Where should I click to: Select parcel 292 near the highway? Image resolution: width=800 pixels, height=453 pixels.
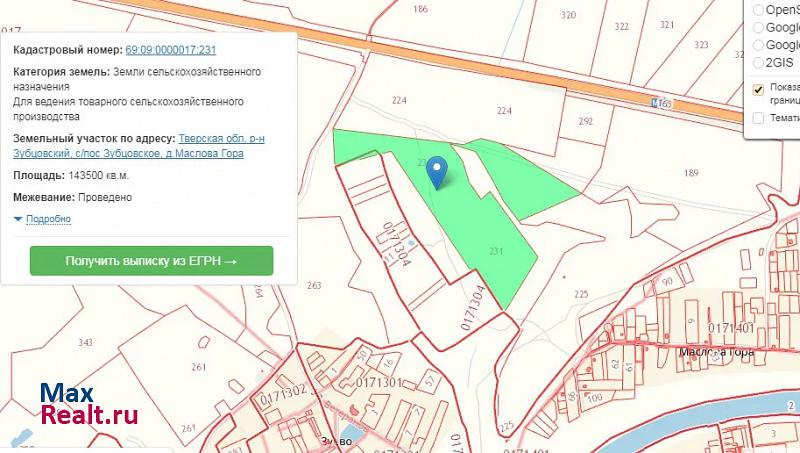pyautogui.click(x=585, y=122)
